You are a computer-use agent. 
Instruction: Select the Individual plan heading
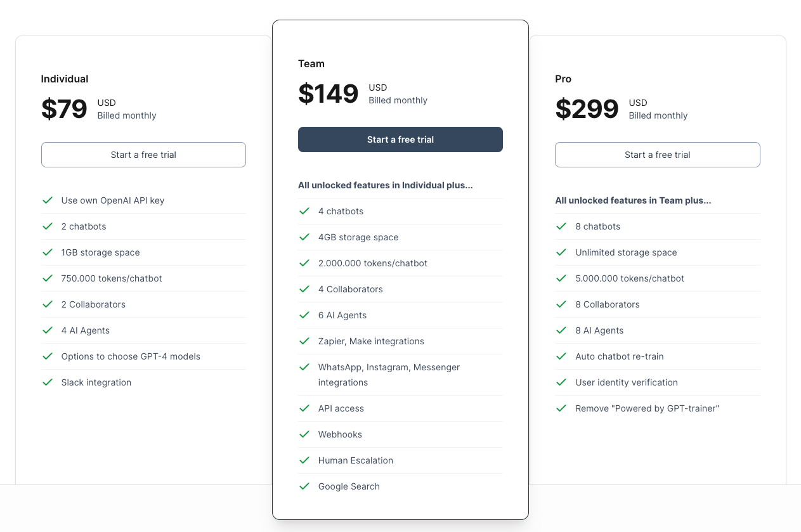click(65, 79)
